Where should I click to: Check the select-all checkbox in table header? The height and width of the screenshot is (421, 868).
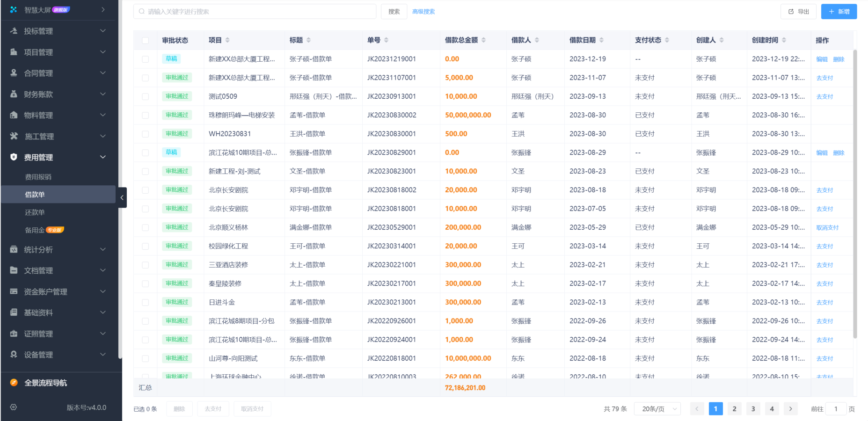pyautogui.click(x=145, y=40)
